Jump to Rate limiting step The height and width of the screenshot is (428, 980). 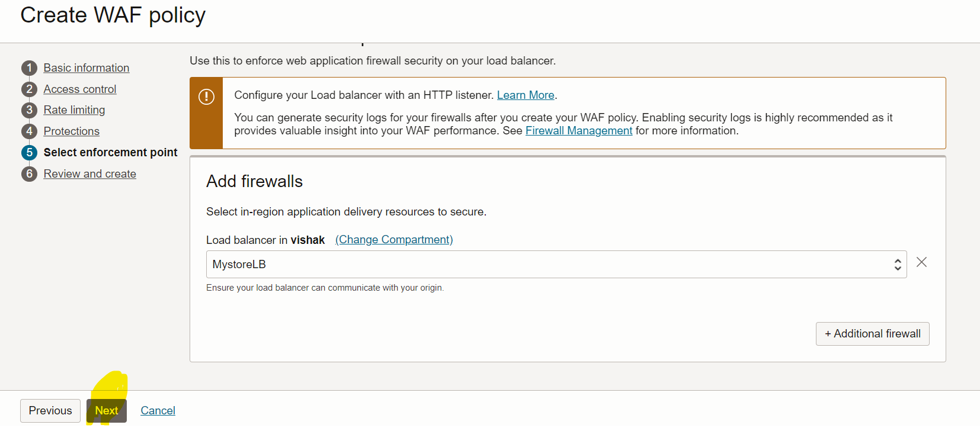pyautogui.click(x=74, y=110)
